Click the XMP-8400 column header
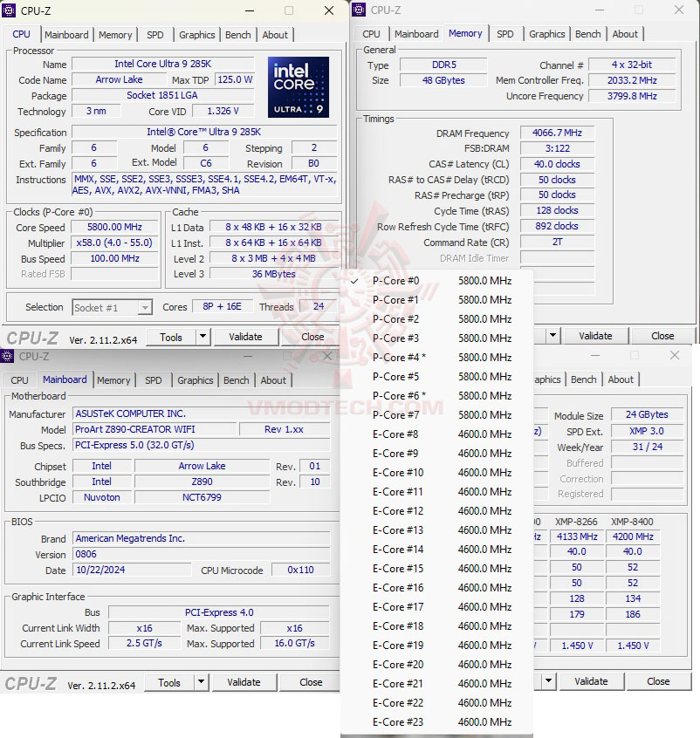This screenshot has height=738, width=700. point(632,522)
